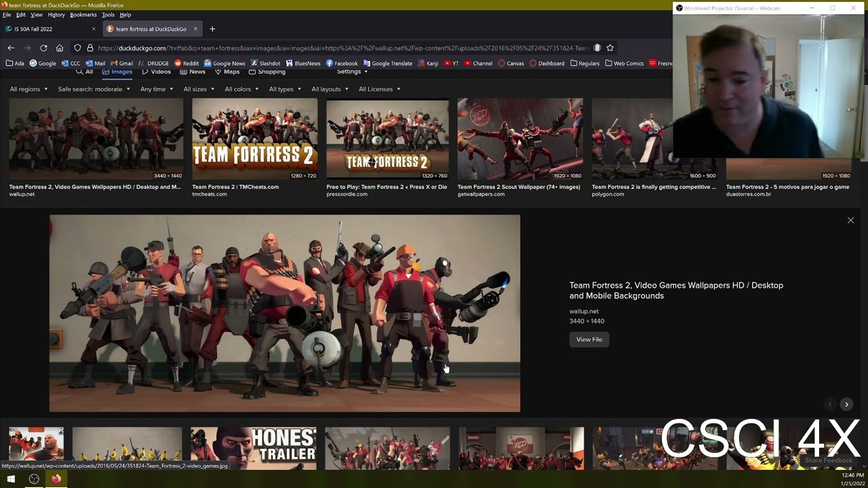Open the Edit menu
This screenshot has height=488, width=868.
click(x=21, y=15)
